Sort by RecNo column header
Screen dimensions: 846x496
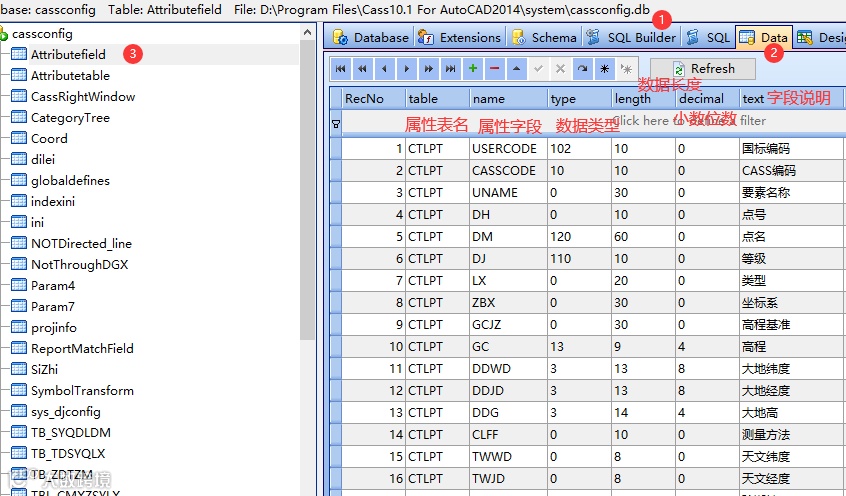[373, 99]
